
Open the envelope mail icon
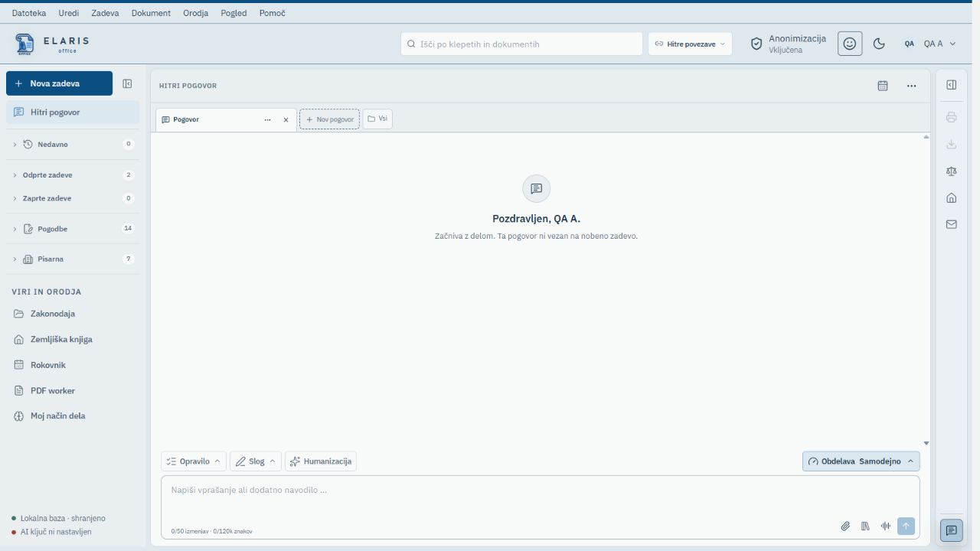point(952,224)
